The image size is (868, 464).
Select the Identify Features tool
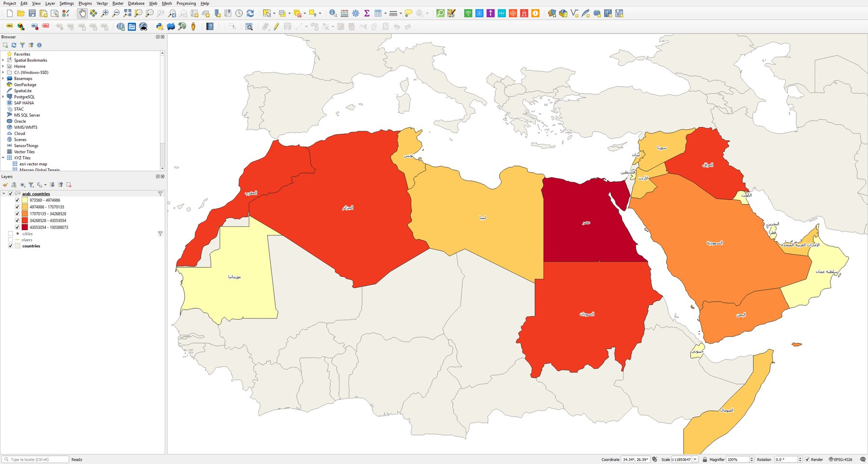[x=333, y=14]
